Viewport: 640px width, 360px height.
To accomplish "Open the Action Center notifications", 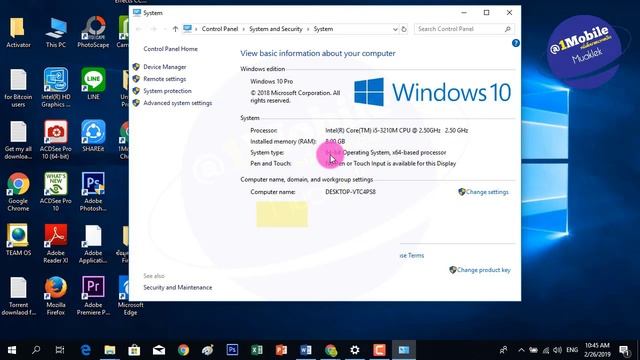I will 624,350.
